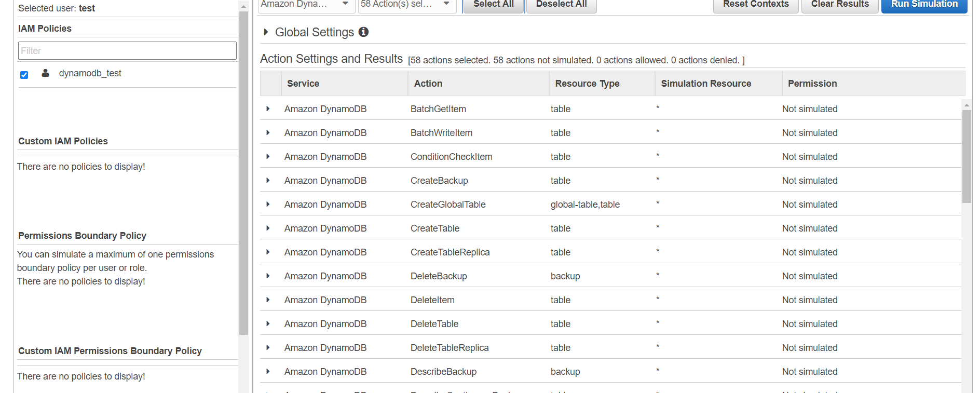Viewport: 980px width, 393px height.
Task: Expand the CreateTable action row
Action: [268, 228]
